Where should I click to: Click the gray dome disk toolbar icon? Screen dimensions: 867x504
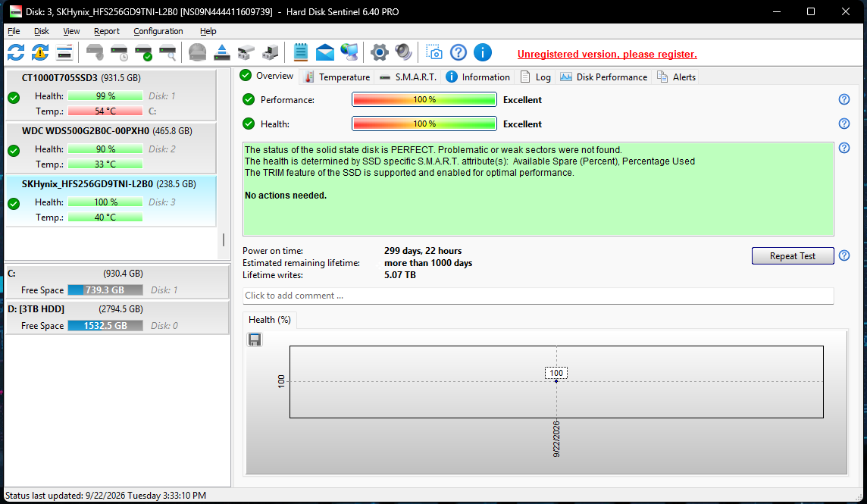[x=197, y=52]
